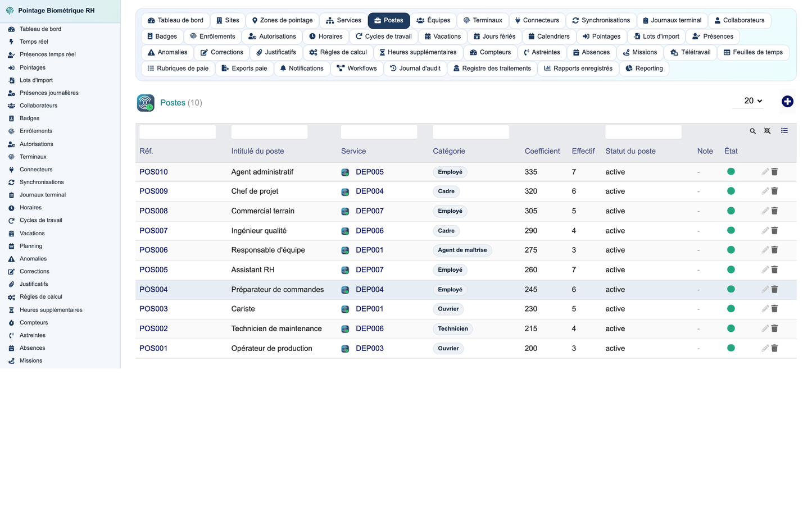Click the Statut du poste filter field
This screenshot has width=812, height=507.
643,132
